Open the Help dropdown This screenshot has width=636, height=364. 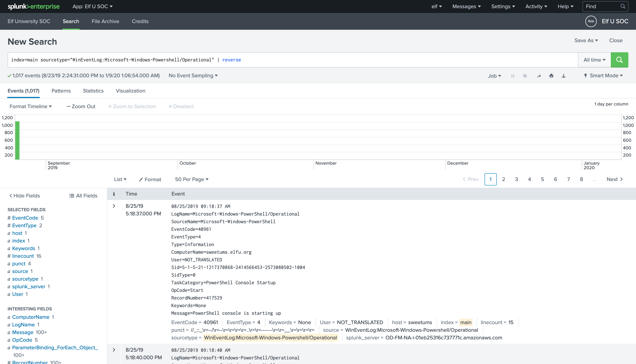coord(565,6)
